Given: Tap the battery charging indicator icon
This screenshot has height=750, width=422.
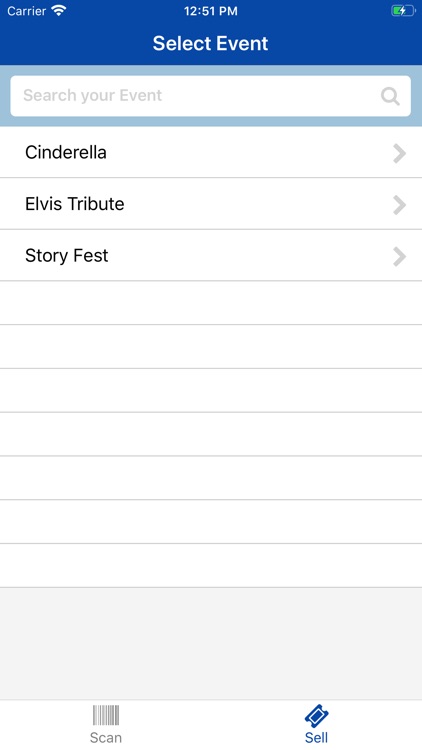Looking at the screenshot, I should (x=403, y=11).
